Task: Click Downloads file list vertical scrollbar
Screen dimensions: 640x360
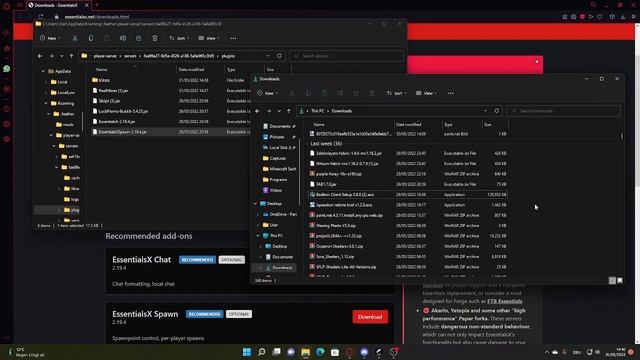Action: (622, 136)
